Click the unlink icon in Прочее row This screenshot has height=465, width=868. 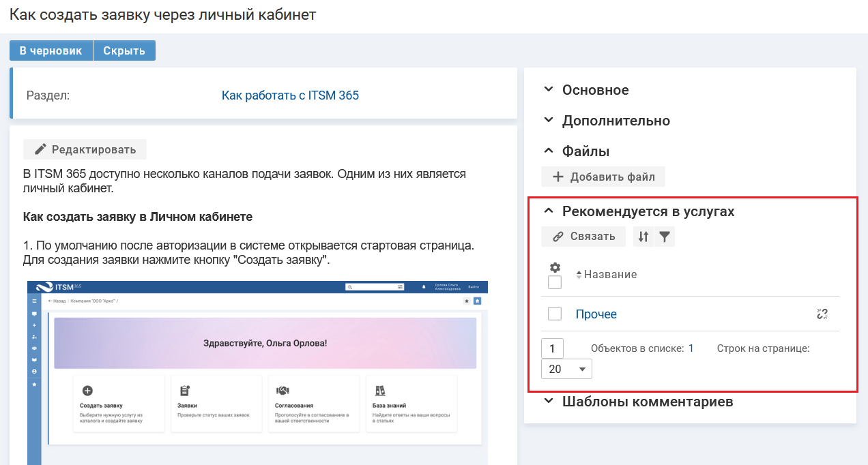[x=822, y=314]
